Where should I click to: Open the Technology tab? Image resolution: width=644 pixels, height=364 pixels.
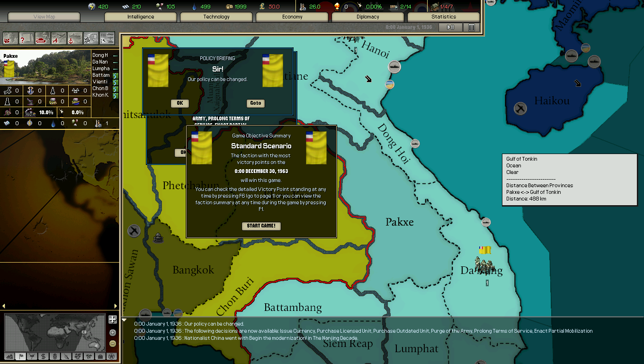coord(216,17)
